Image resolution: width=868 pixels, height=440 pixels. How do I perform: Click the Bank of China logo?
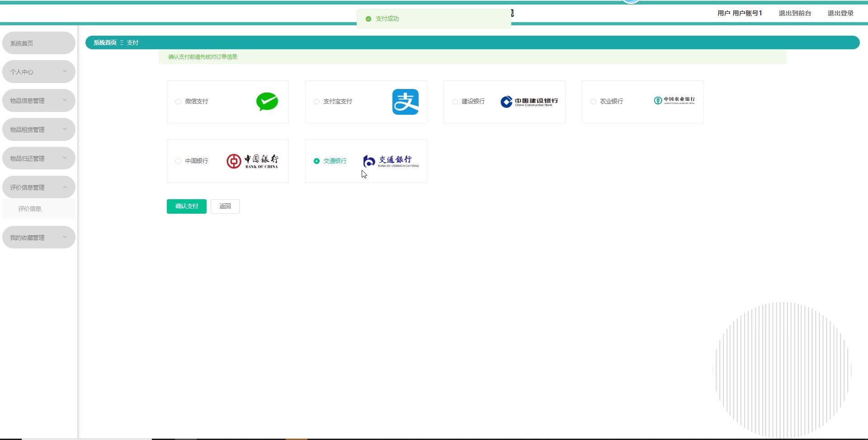pyautogui.click(x=253, y=161)
